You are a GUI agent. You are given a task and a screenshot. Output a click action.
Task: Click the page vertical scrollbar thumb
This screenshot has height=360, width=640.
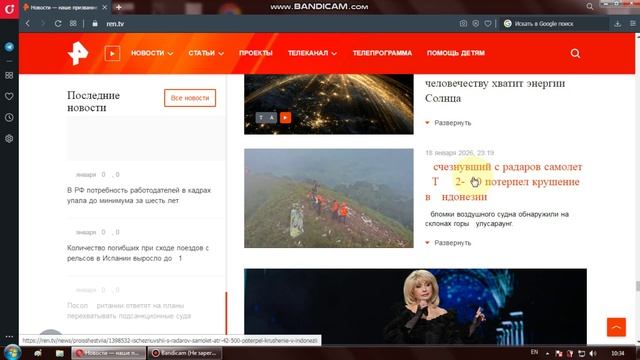tap(638, 286)
